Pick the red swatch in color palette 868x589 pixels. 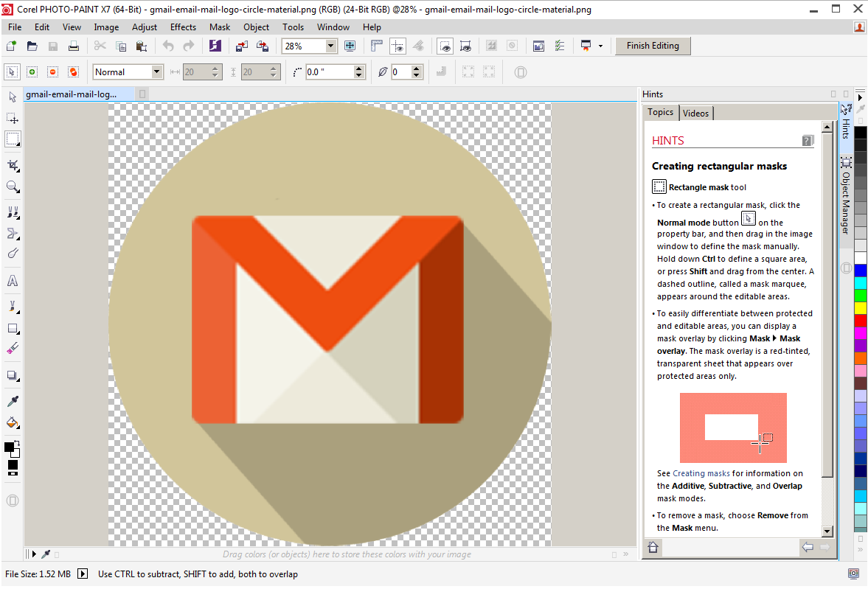coord(860,321)
